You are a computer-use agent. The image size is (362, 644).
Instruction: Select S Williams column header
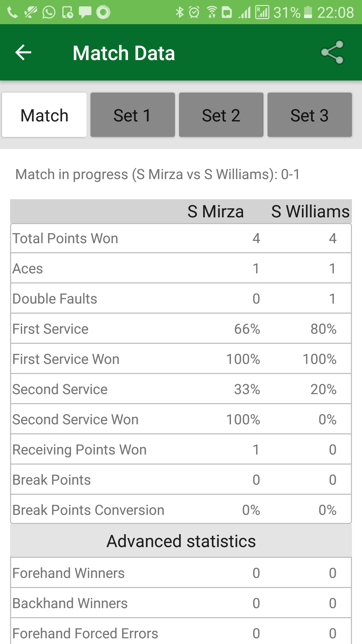[310, 211]
